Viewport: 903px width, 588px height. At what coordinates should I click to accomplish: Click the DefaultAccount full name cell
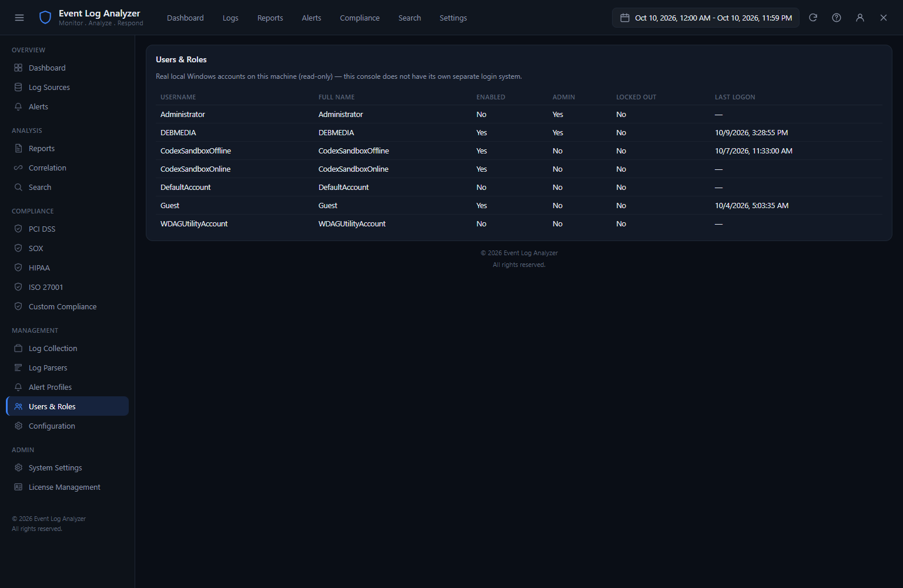[343, 188]
